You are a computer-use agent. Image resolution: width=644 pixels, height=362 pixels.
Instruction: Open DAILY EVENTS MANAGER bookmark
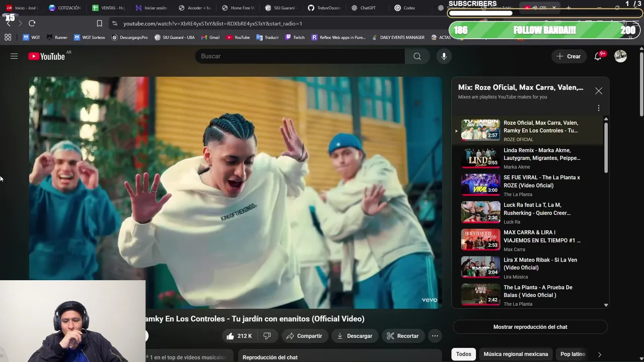point(398,37)
